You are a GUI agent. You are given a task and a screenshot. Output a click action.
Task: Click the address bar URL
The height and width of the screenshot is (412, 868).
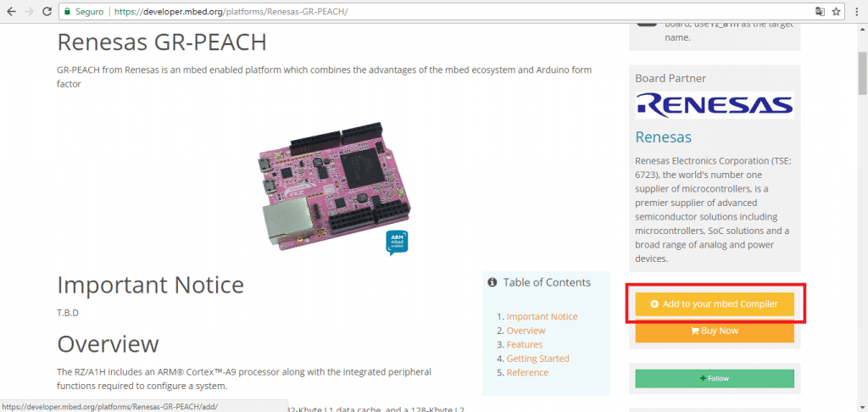[x=229, y=12]
